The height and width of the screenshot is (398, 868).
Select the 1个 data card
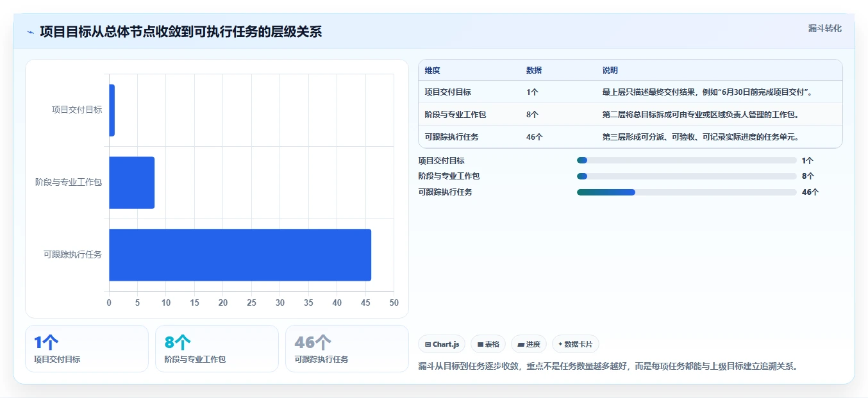click(x=87, y=349)
